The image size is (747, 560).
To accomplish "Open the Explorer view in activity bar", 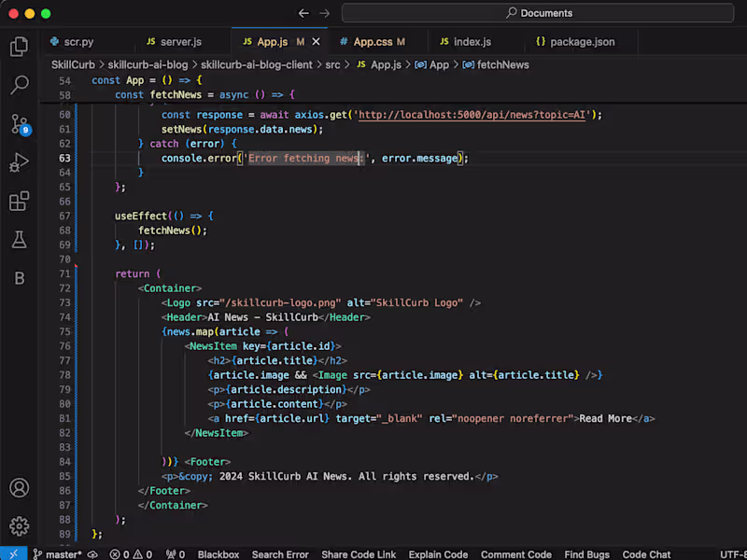I will pyautogui.click(x=19, y=47).
